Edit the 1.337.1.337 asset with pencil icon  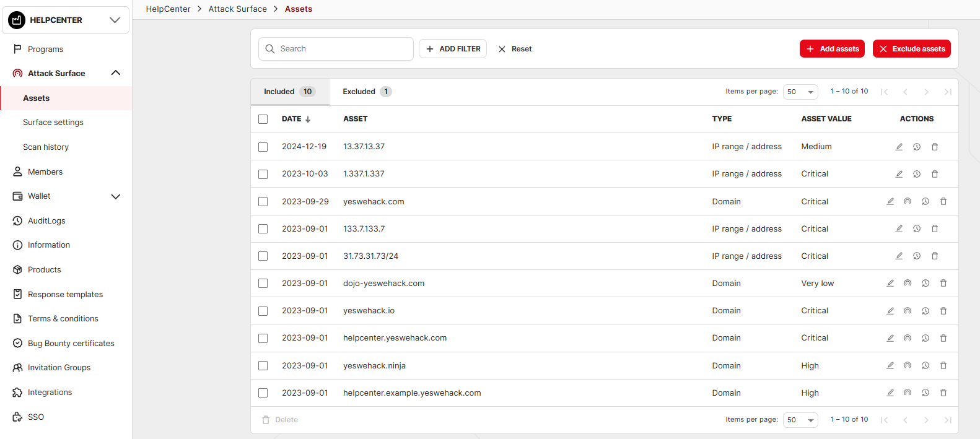[899, 174]
